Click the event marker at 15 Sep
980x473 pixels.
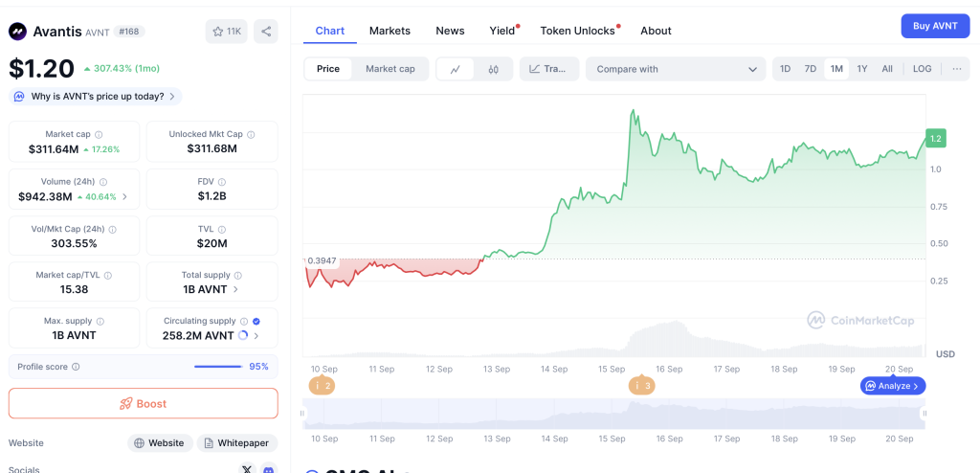pyautogui.click(x=641, y=386)
